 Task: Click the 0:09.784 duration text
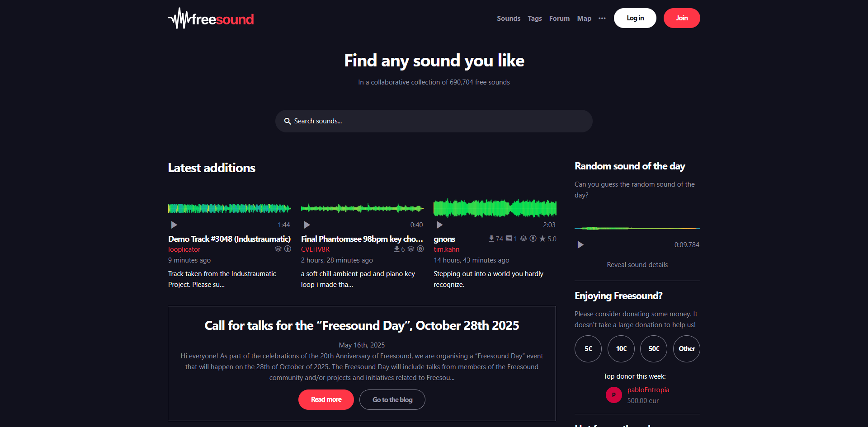[687, 245]
